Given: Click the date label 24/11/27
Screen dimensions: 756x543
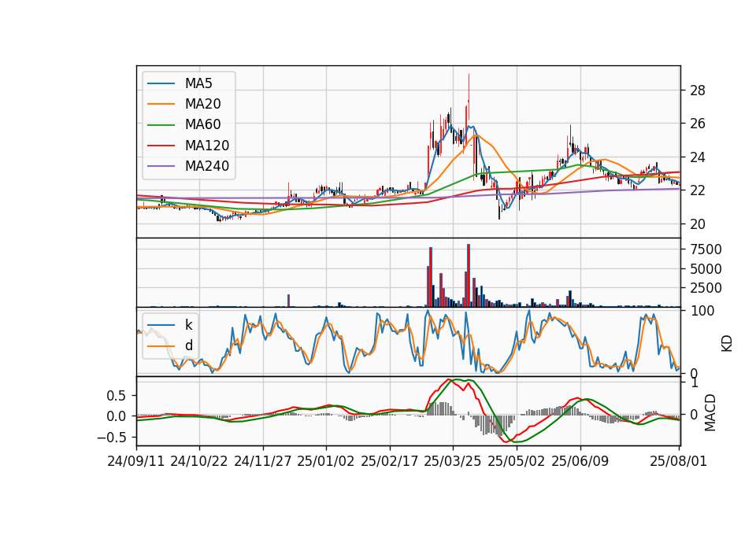Looking at the screenshot, I should coord(263,461).
